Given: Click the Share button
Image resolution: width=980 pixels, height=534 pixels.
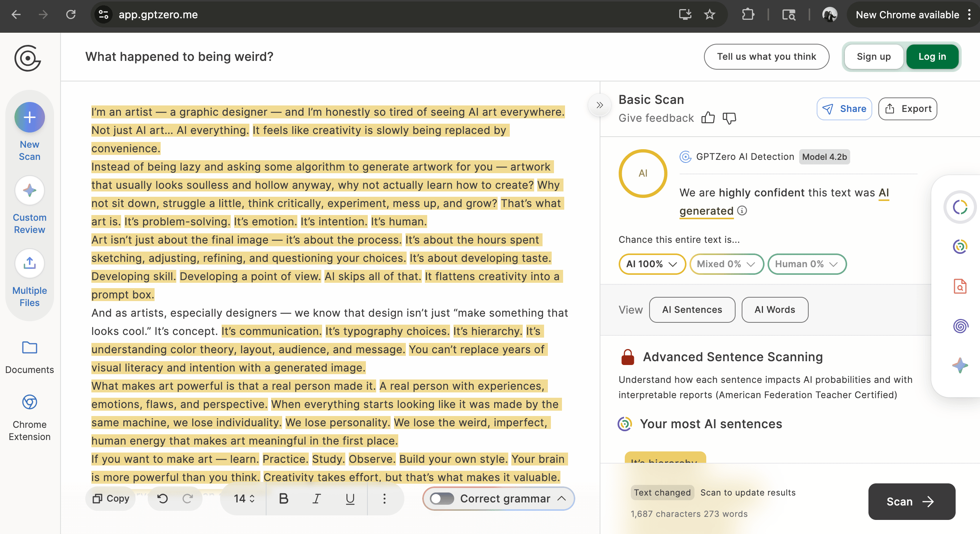Looking at the screenshot, I should tap(844, 109).
